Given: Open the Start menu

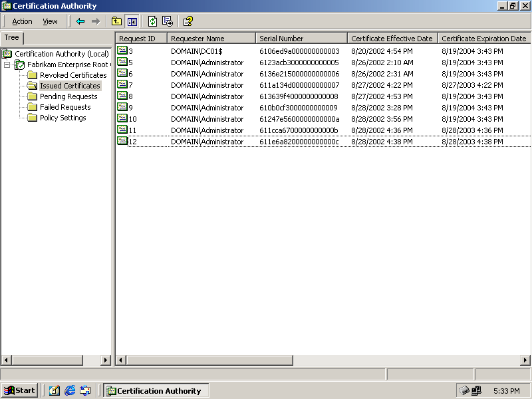Looking at the screenshot, I should coord(19,390).
